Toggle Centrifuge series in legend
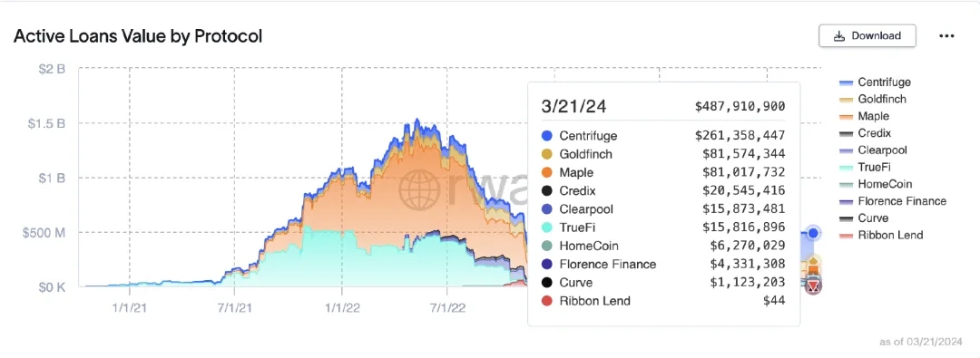980x358 pixels. pyautogui.click(x=875, y=82)
